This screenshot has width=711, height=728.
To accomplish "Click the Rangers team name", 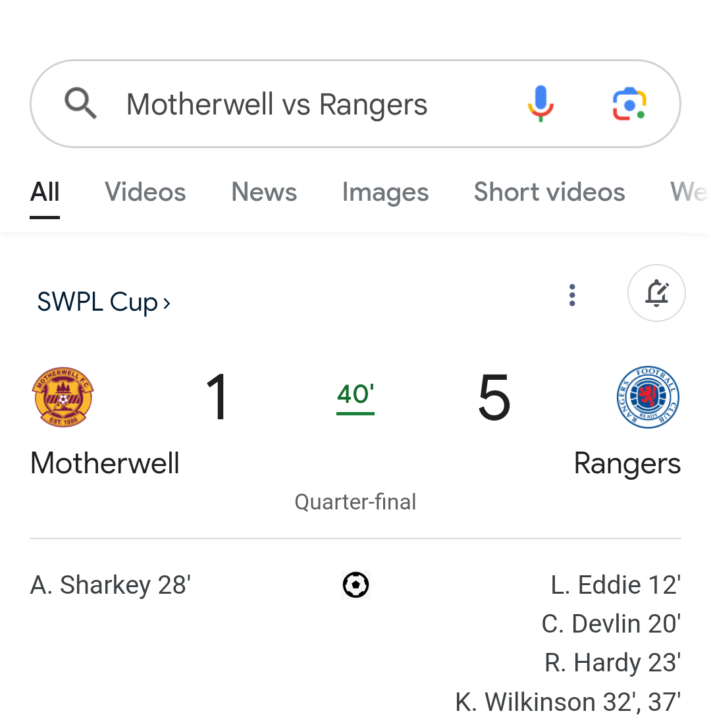I will coord(627,463).
